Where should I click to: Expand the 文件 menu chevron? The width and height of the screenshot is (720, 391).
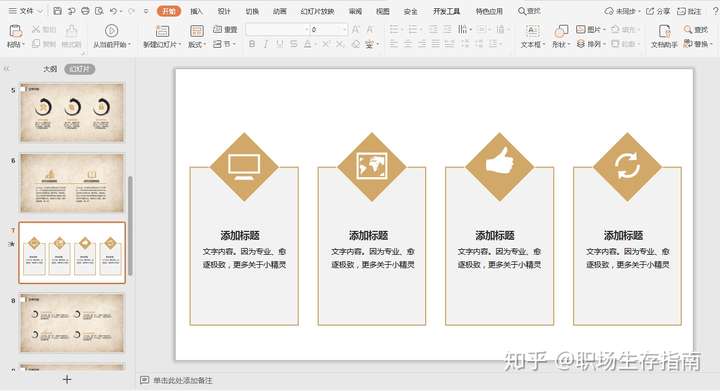click(x=40, y=11)
